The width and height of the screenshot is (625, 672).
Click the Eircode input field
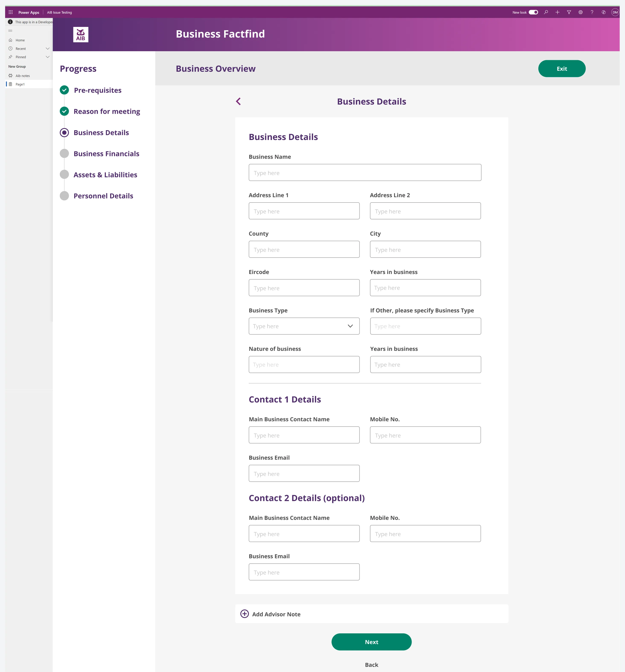pos(304,288)
